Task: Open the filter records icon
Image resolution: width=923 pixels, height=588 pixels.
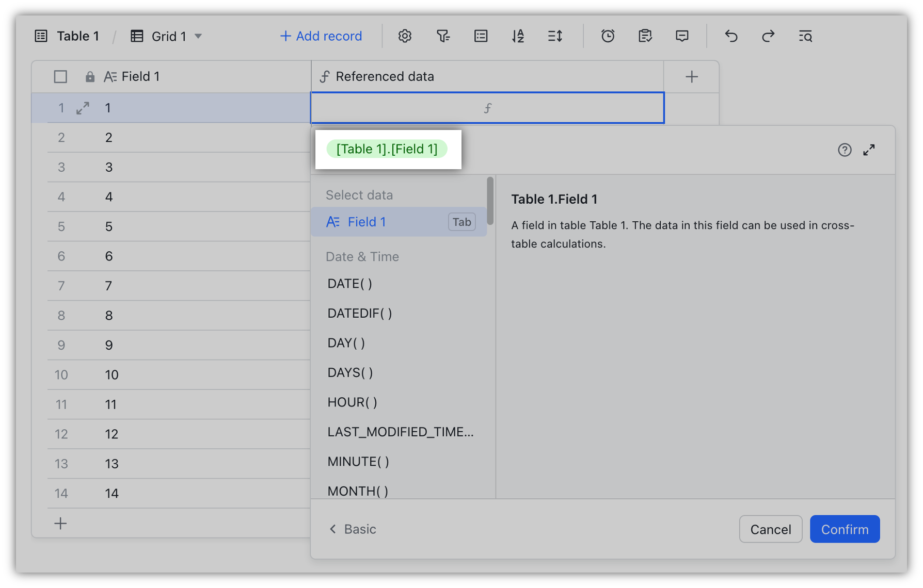Action: click(x=443, y=36)
